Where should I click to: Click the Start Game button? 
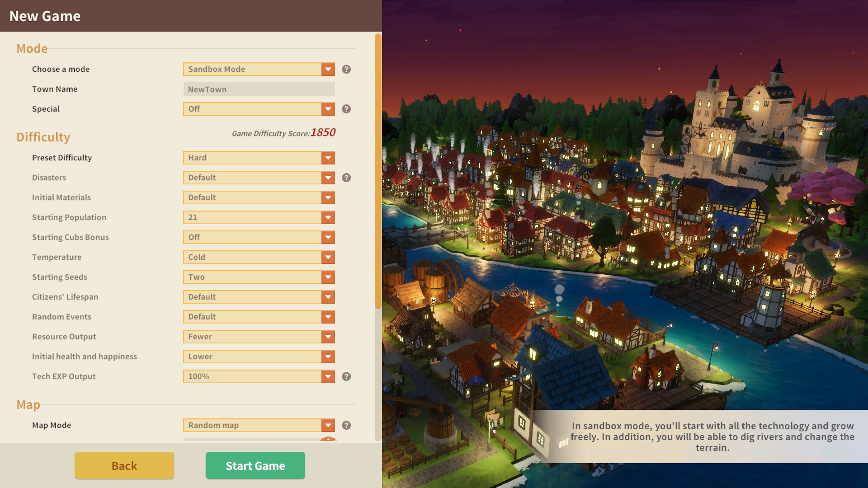tap(255, 465)
